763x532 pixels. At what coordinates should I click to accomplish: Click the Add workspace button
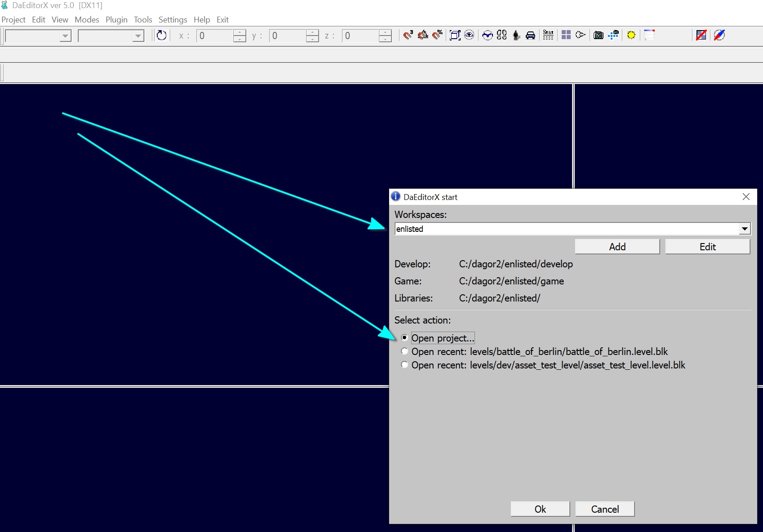click(x=617, y=247)
